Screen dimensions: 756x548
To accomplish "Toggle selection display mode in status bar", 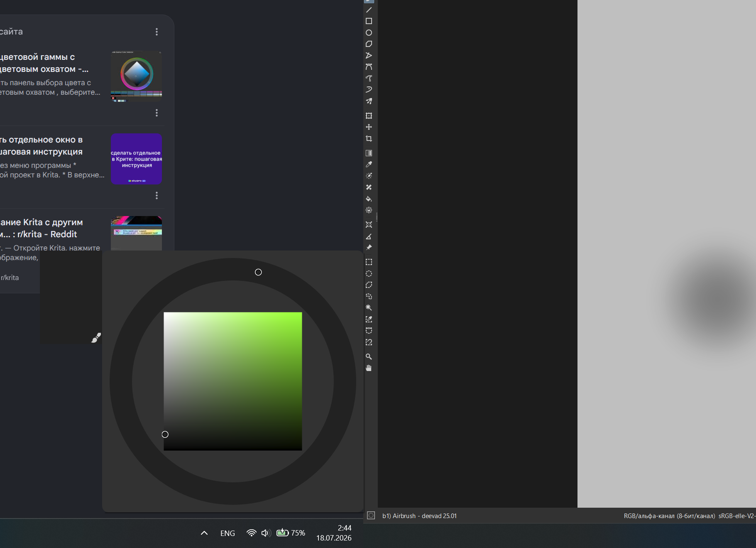I will pyautogui.click(x=371, y=516).
